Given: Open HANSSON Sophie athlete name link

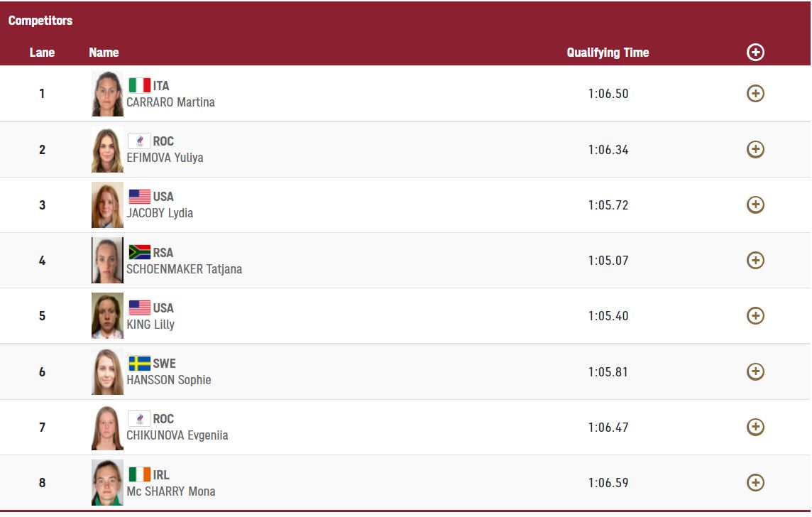Looking at the screenshot, I should coord(169,380).
